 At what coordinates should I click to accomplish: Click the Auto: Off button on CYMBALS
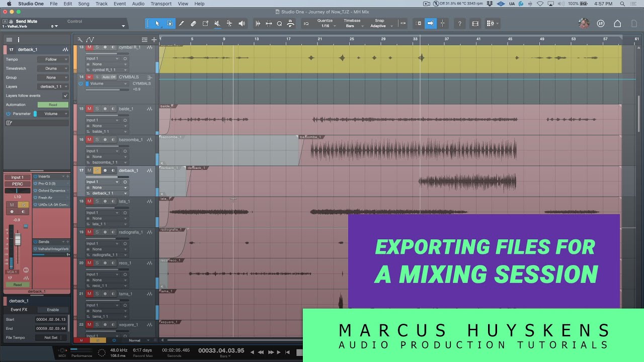point(109,77)
